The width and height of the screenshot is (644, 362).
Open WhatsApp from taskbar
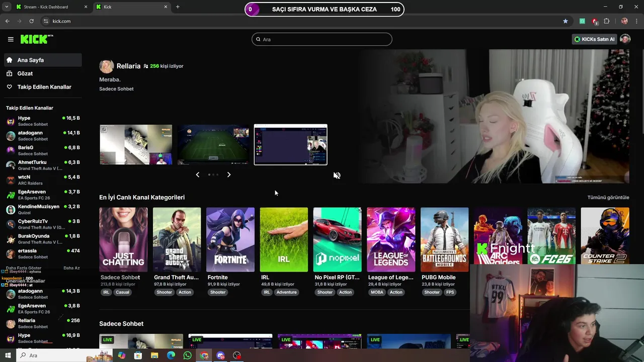(x=187, y=355)
